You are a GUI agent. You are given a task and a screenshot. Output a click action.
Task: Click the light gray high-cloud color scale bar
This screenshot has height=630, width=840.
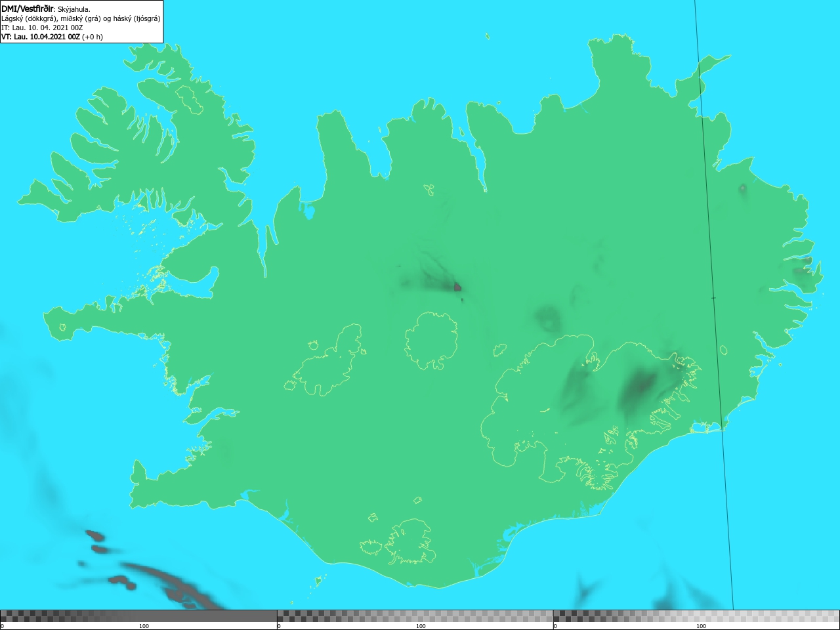click(696, 616)
